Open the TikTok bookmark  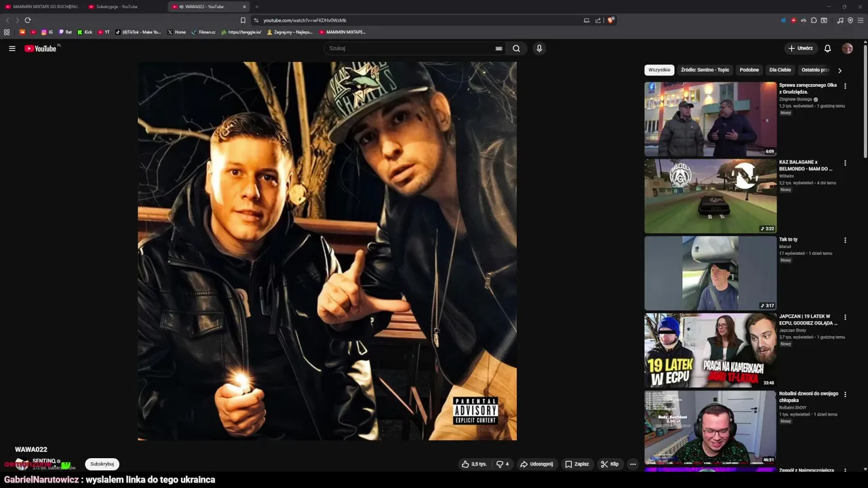pyautogui.click(x=138, y=32)
